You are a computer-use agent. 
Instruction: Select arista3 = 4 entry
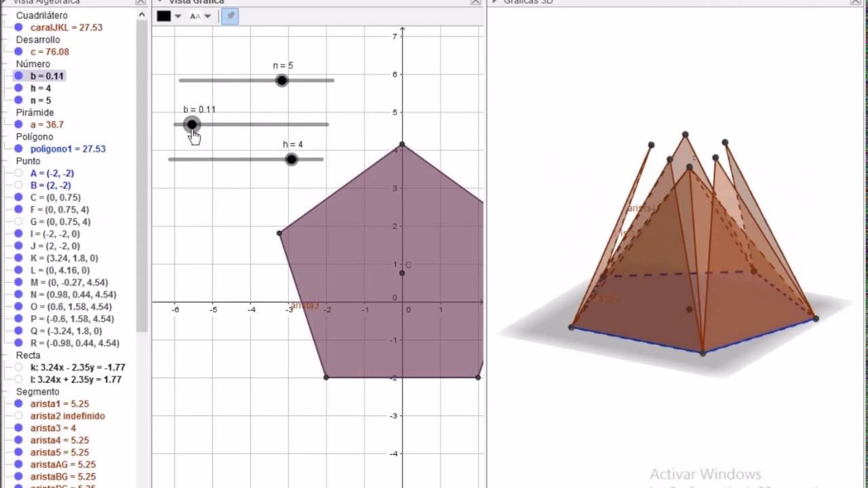[53, 429]
